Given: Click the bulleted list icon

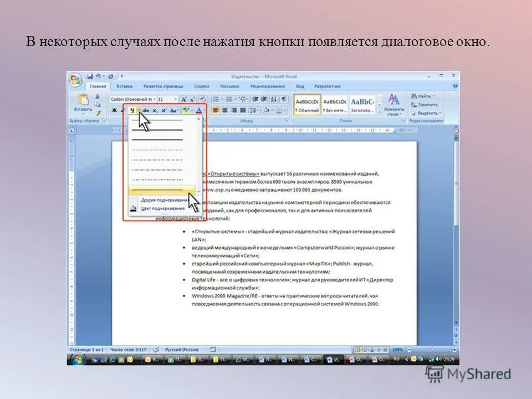Looking at the screenshot, I should pos(216,99).
